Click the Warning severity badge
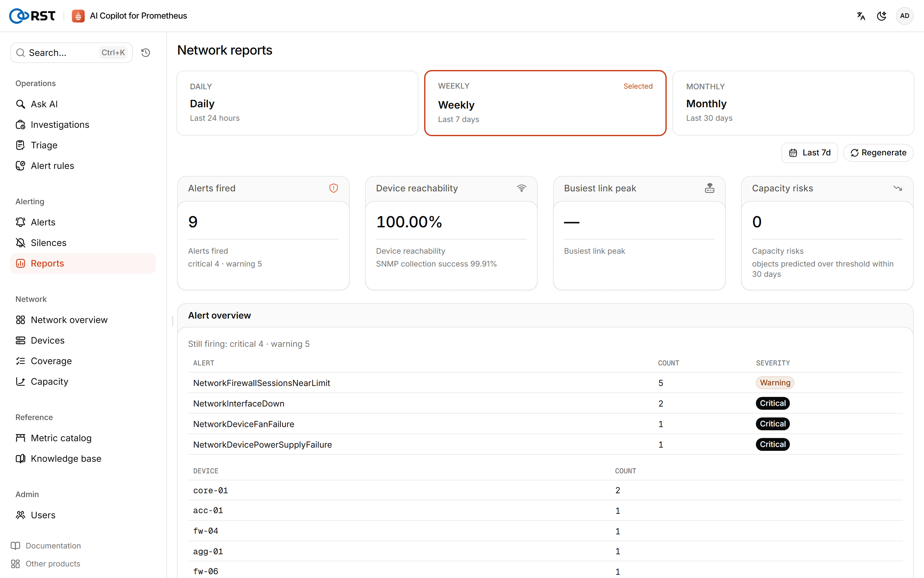924x578 pixels. click(x=775, y=383)
